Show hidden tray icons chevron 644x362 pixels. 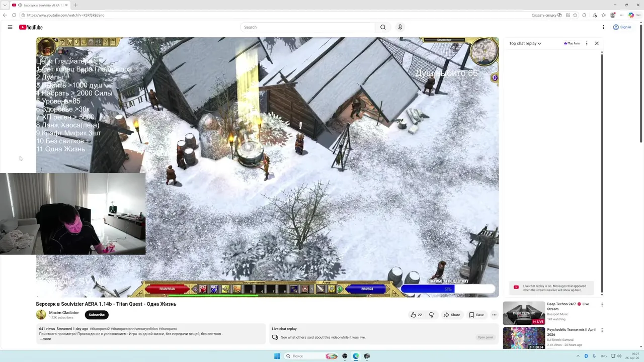coord(578,356)
